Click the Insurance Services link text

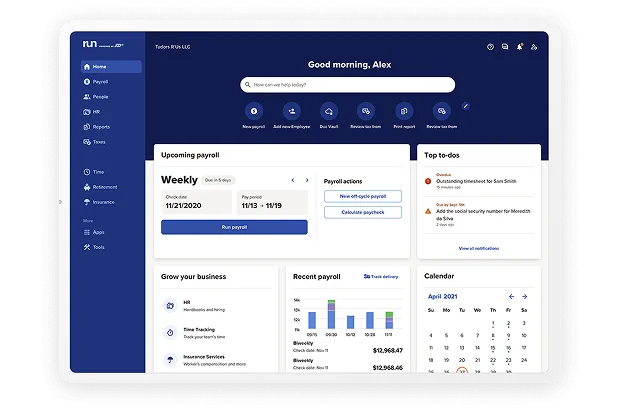click(x=204, y=357)
